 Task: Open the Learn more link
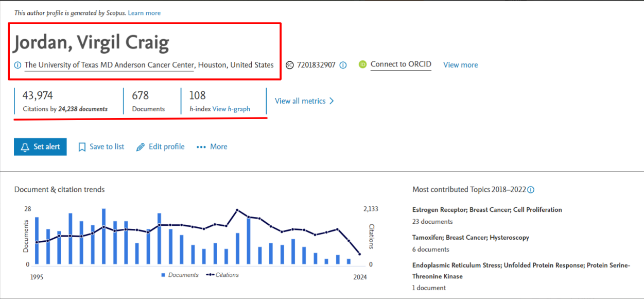144,13
